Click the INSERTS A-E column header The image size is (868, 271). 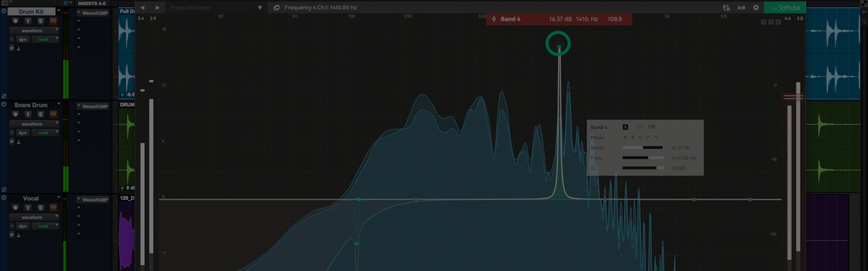[x=92, y=4]
